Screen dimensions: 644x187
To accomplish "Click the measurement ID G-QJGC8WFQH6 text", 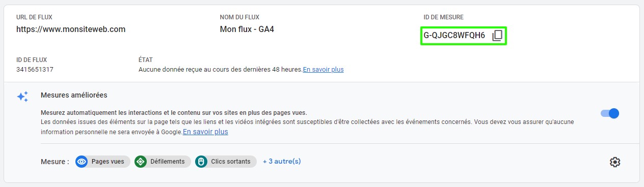I will click(x=454, y=36).
